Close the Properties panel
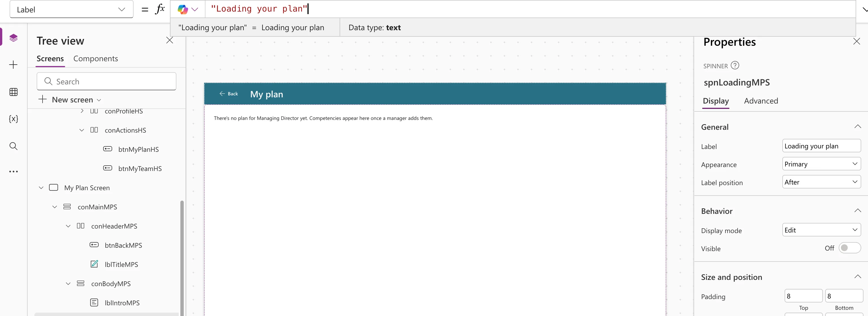This screenshot has height=316, width=868. pyautogui.click(x=856, y=41)
